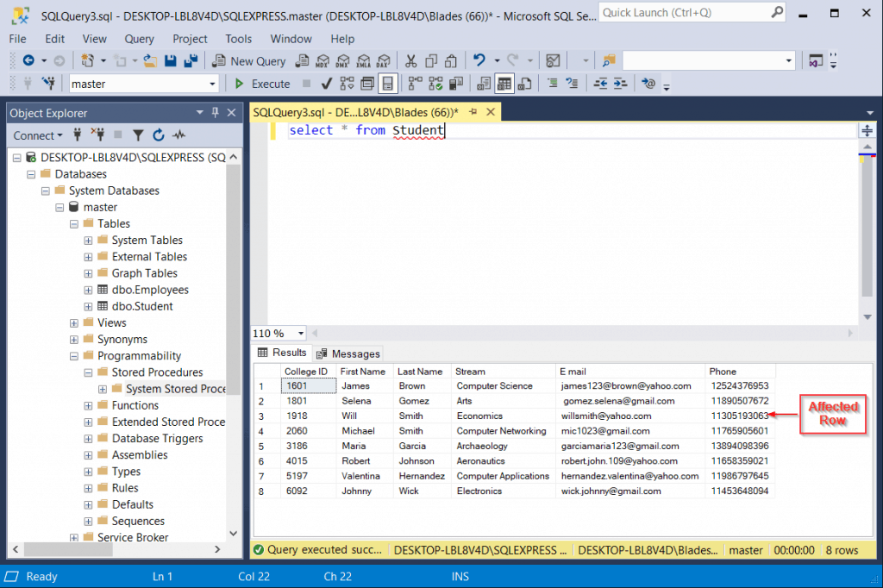Click the Save icon in the toolbar
This screenshot has height=588, width=883.
[171, 61]
